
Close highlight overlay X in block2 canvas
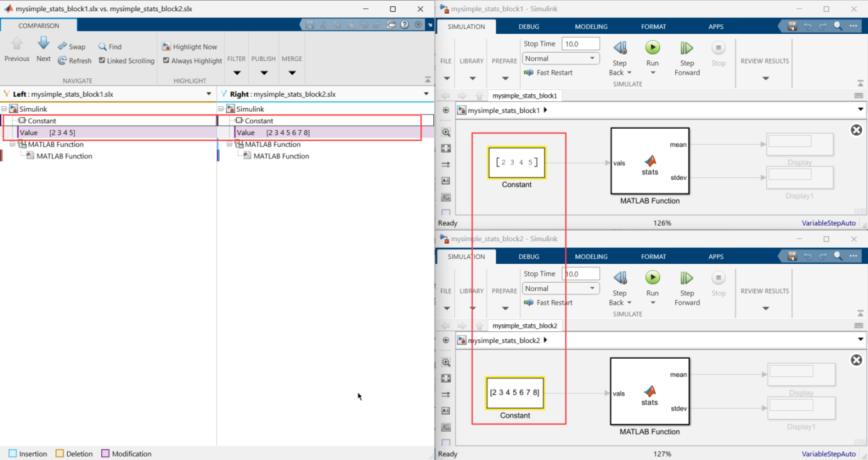(x=856, y=360)
